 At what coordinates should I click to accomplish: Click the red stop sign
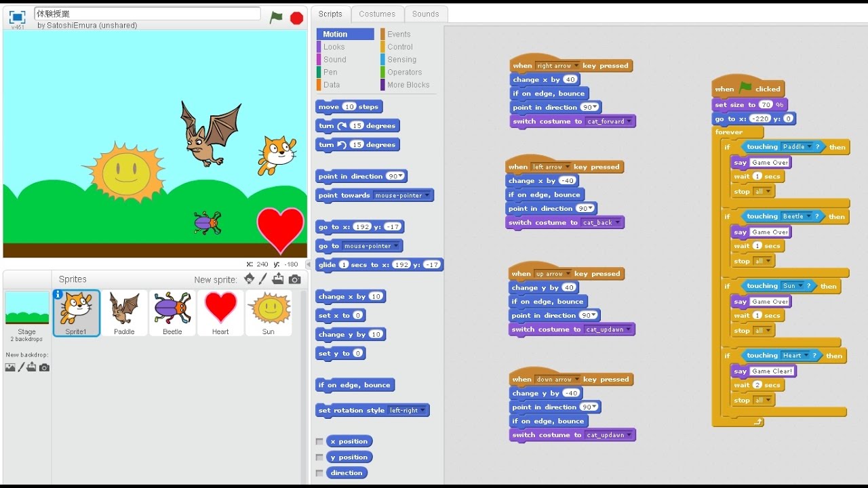296,18
